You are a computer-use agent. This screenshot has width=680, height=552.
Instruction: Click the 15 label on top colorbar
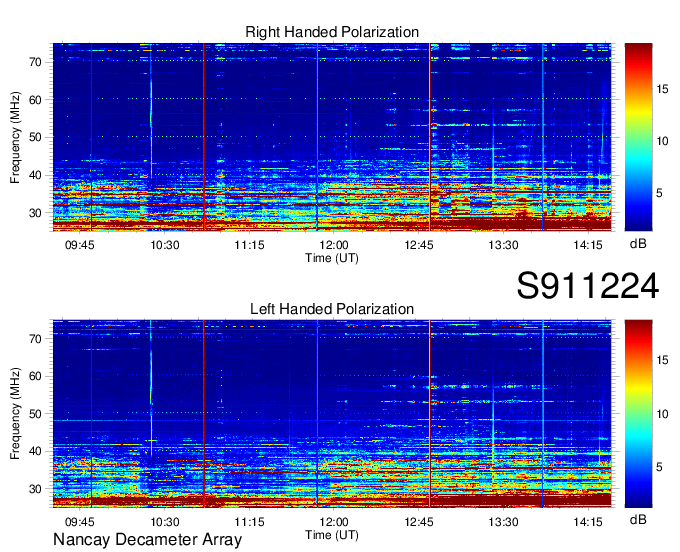tap(663, 89)
